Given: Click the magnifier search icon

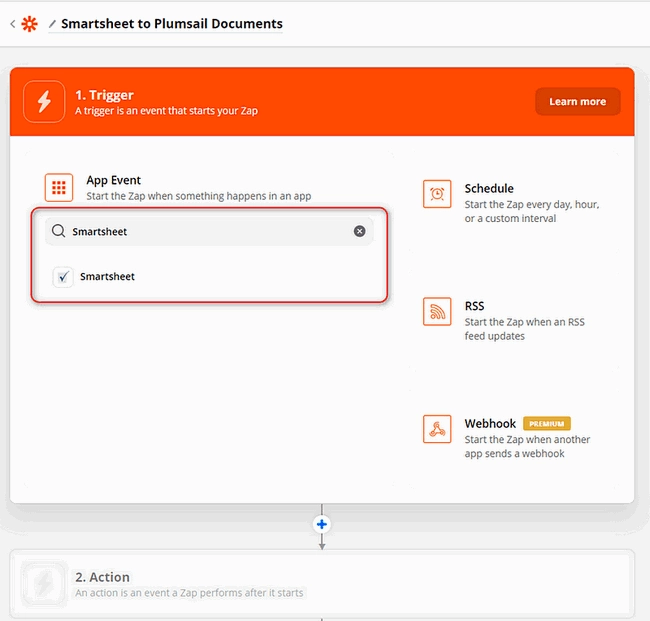Looking at the screenshot, I should [58, 231].
